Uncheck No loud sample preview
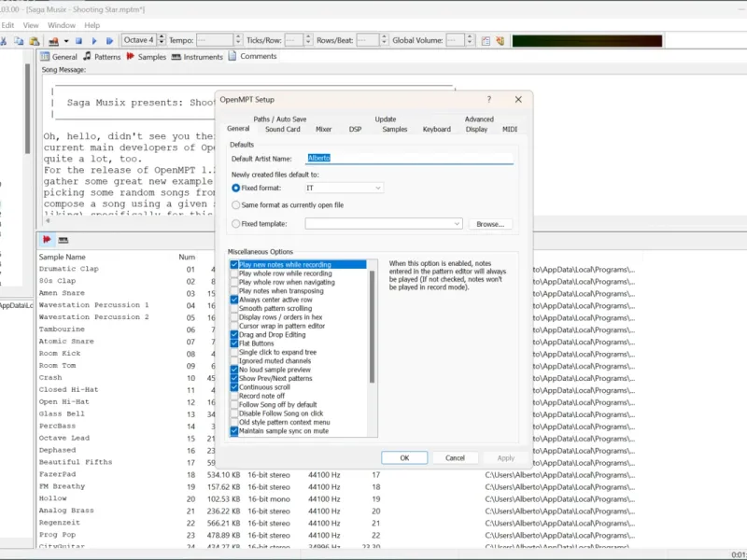This screenshot has width=747, height=560. [x=234, y=370]
